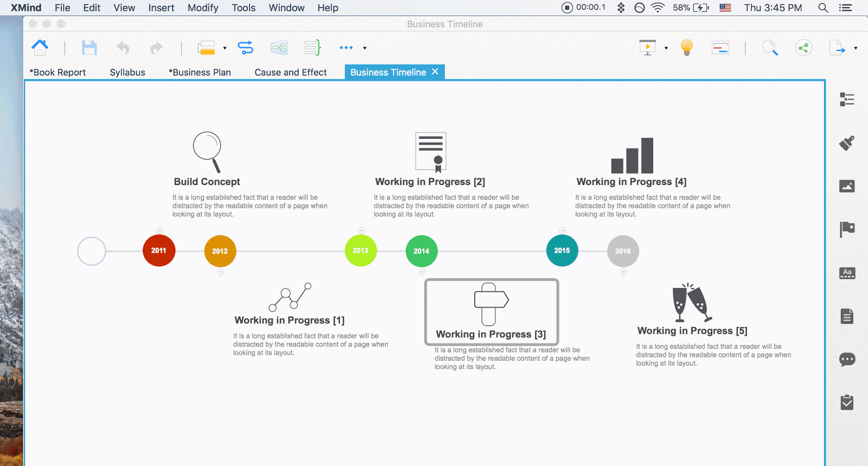Click the bar chart image above Progress [4]
The image size is (868, 466).
[x=632, y=155]
